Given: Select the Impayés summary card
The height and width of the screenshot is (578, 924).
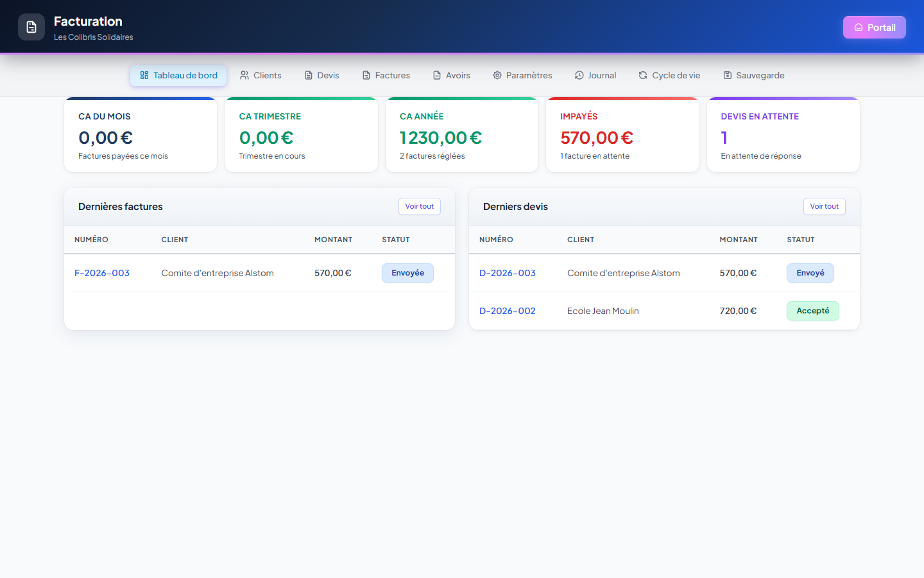Looking at the screenshot, I should tap(622, 135).
